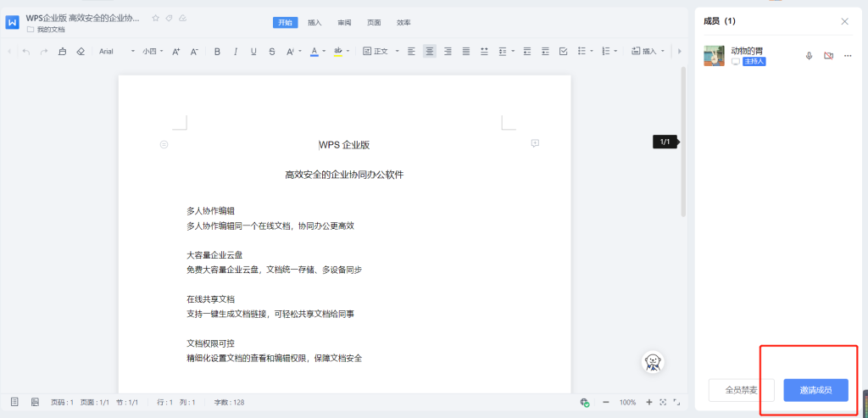This screenshot has width=868, height=418.
Task: Toggle microphone for 动物的胃
Action: click(x=809, y=56)
